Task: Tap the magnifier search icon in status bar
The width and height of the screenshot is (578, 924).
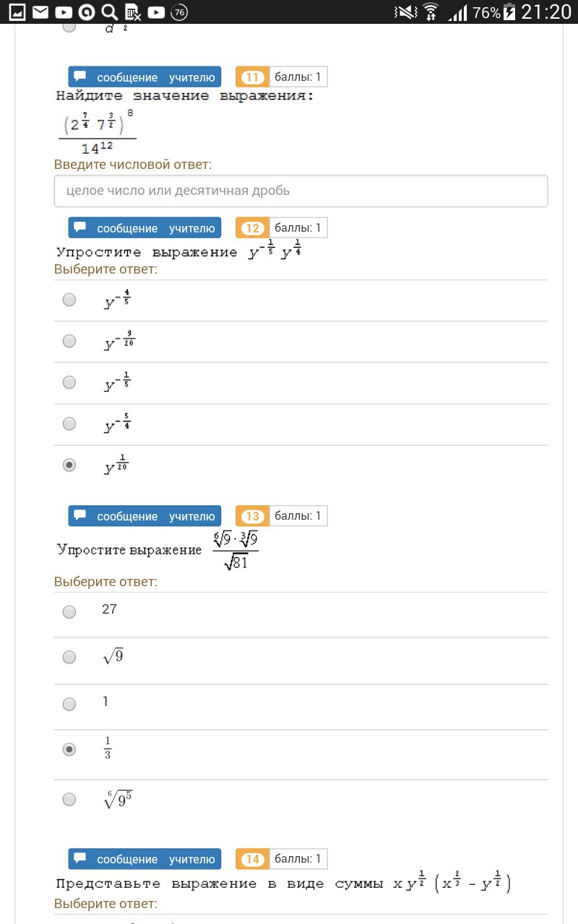Action: (110, 12)
